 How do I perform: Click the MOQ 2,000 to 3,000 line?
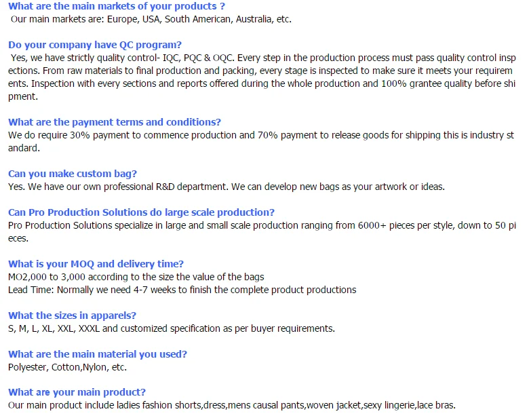(136, 277)
